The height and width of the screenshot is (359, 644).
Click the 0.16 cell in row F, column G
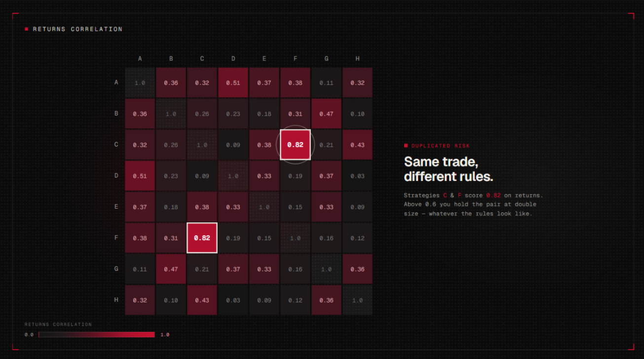pos(326,238)
